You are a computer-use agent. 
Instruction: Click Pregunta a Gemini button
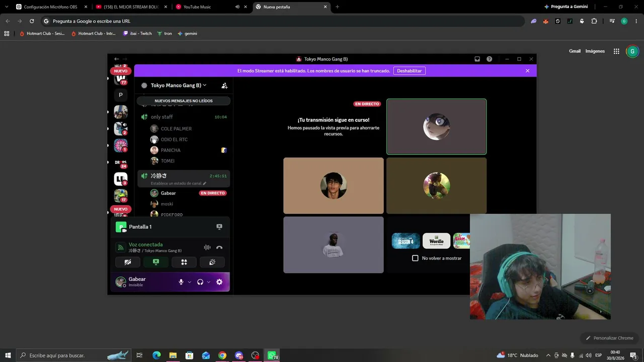coord(566,7)
